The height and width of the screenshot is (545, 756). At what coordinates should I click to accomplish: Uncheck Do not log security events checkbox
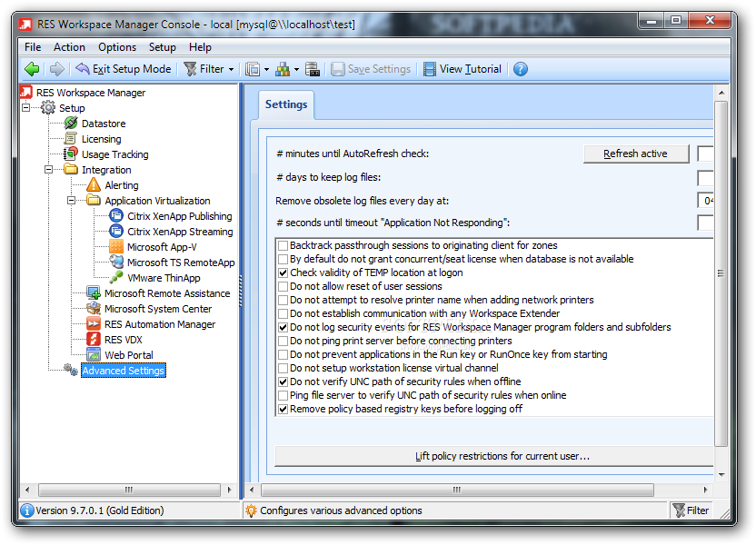point(283,327)
